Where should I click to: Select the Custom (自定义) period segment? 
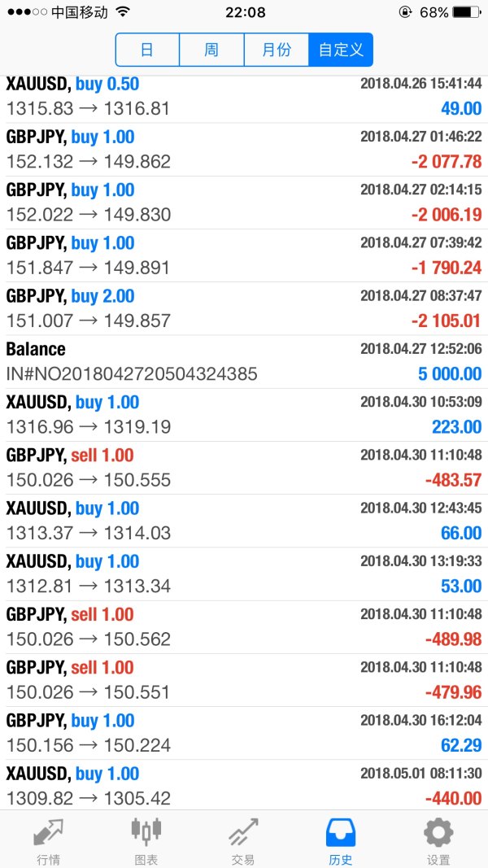click(341, 50)
